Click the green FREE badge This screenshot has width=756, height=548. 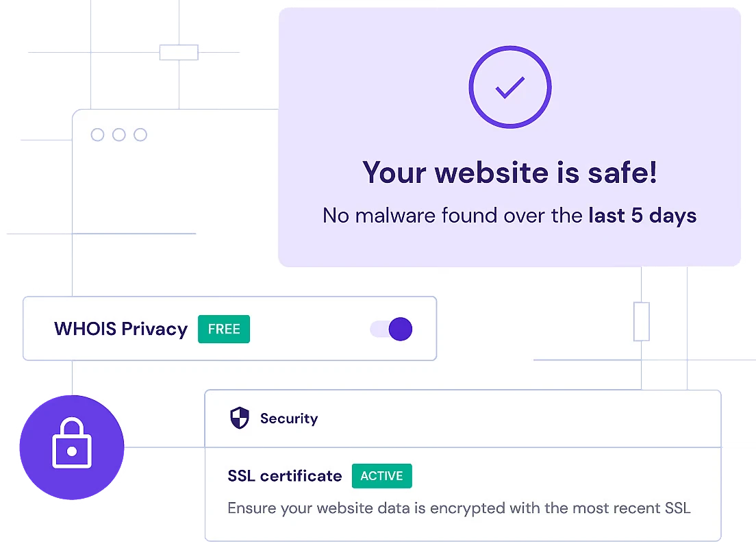[224, 329]
